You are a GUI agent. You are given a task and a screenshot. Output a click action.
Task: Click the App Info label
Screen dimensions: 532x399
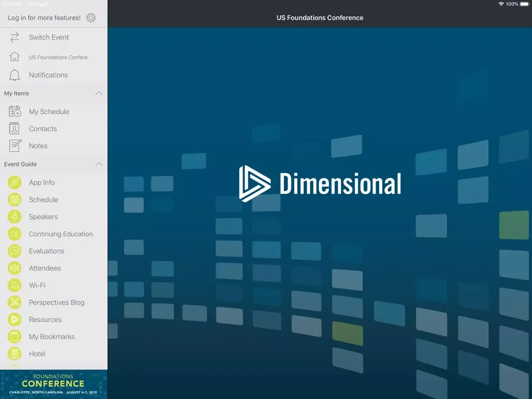[42, 183]
